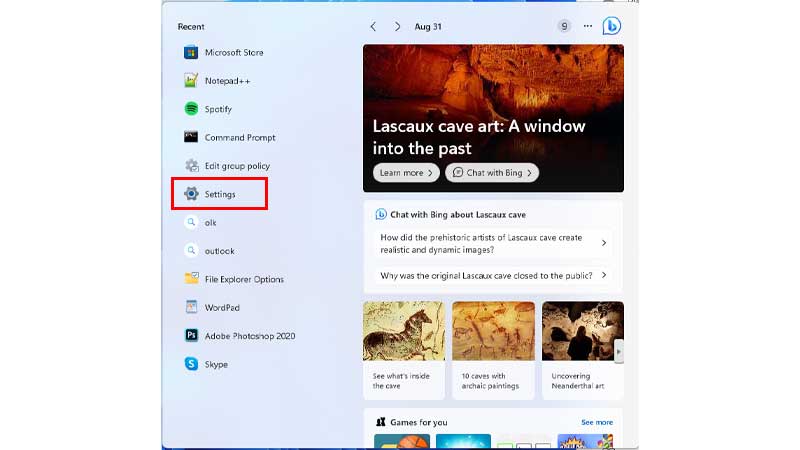Select 'Edit group policy' label
The width and height of the screenshot is (800, 450).
[x=237, y=166]
